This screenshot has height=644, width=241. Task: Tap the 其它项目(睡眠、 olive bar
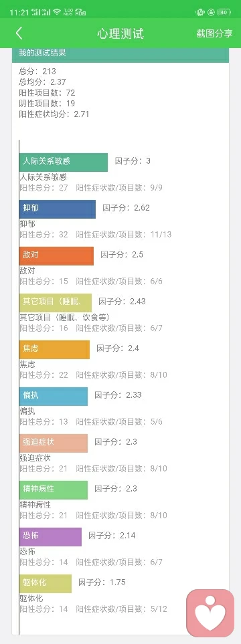click(x=56, y=303)
